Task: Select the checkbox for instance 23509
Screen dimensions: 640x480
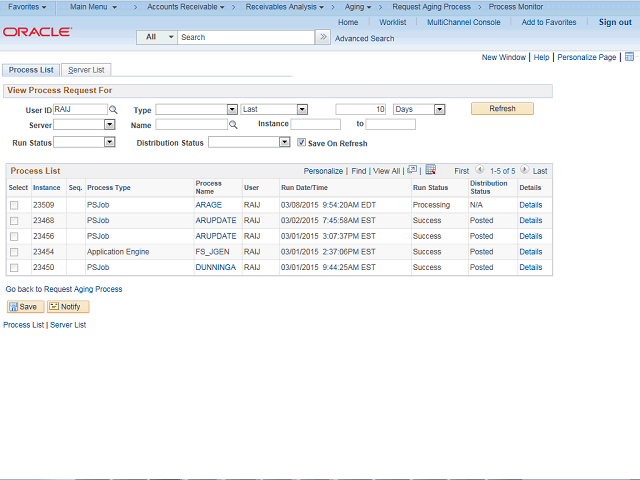Action: tap(14, 205)
